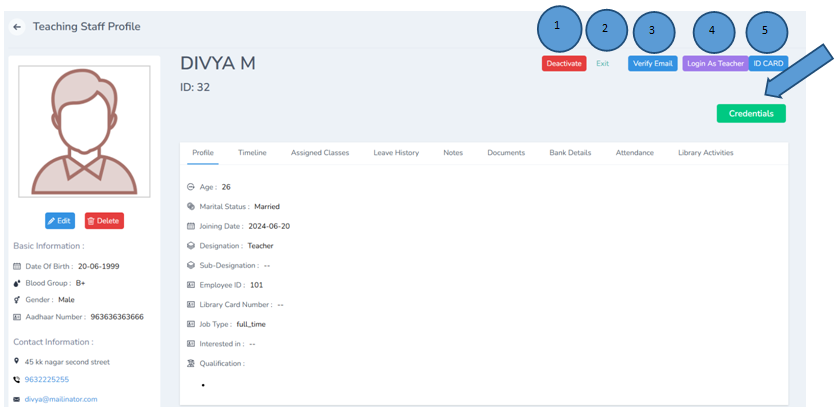Click the card icon beside Interested in

191,344
